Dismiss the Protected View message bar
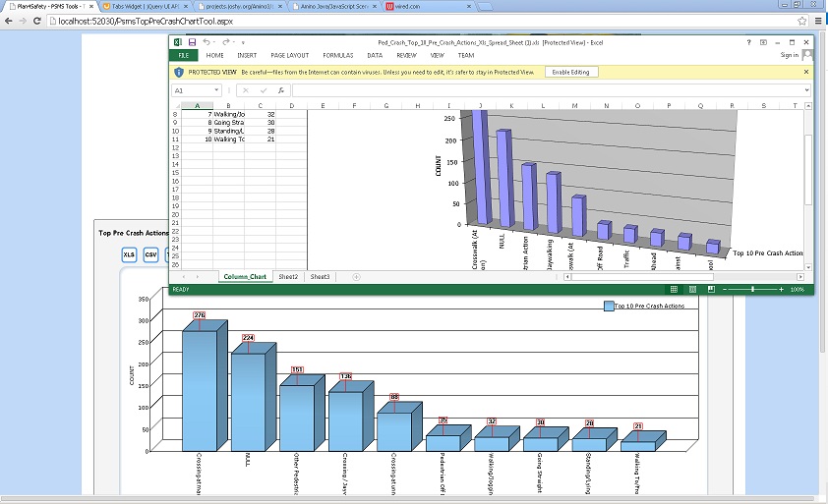The width and height of the screenshot is (828, 504). [806, 72]
